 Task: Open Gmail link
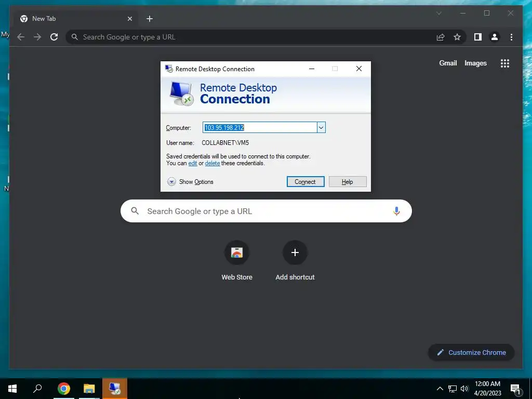[x=448, y=63]
